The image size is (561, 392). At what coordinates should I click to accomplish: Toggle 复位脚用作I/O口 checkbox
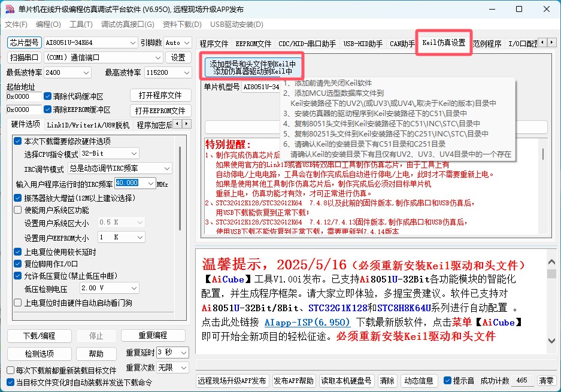click(x=17, y=264)
